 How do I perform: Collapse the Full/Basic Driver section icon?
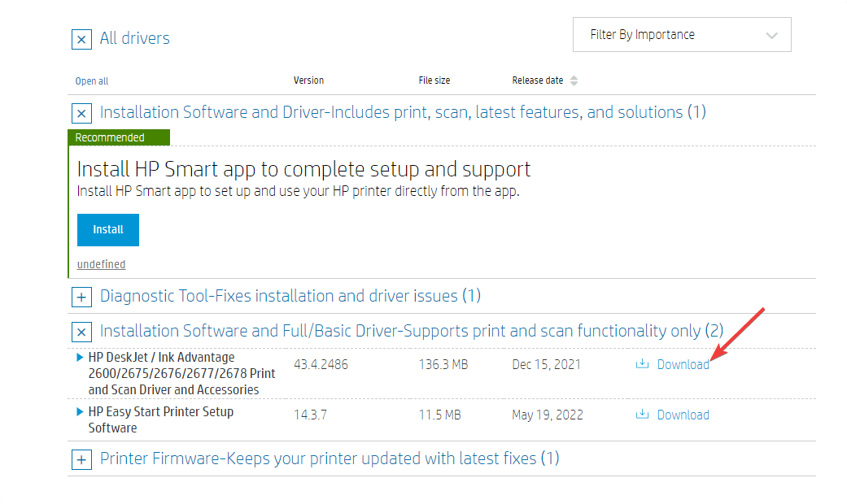coord(81,332)
